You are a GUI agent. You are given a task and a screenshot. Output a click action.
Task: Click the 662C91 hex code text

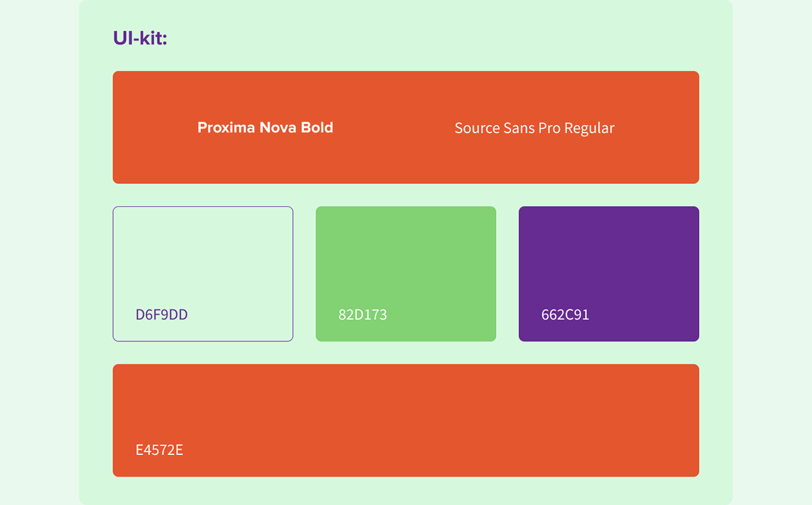pos(566,314)
